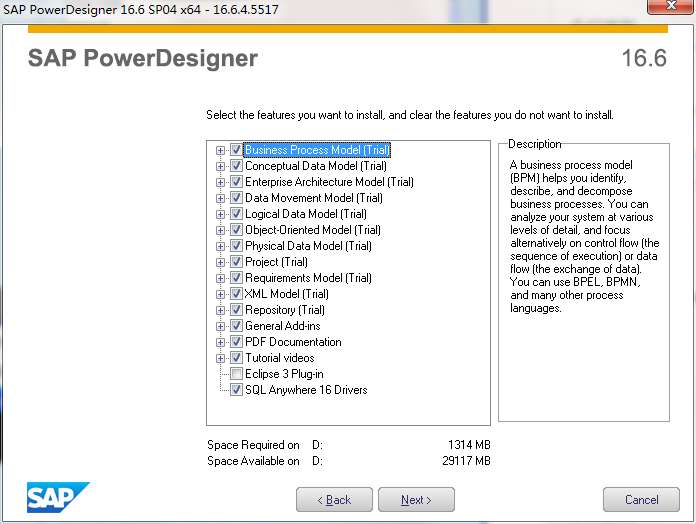Expand Requirements Model tree node
696x524 pixels.
click(220, 278)
